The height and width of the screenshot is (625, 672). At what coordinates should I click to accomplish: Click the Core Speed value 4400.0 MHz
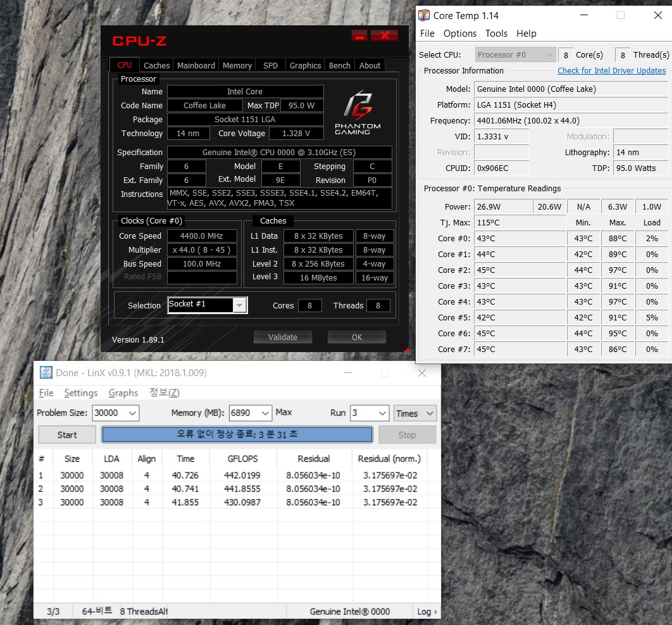(201, 236)
